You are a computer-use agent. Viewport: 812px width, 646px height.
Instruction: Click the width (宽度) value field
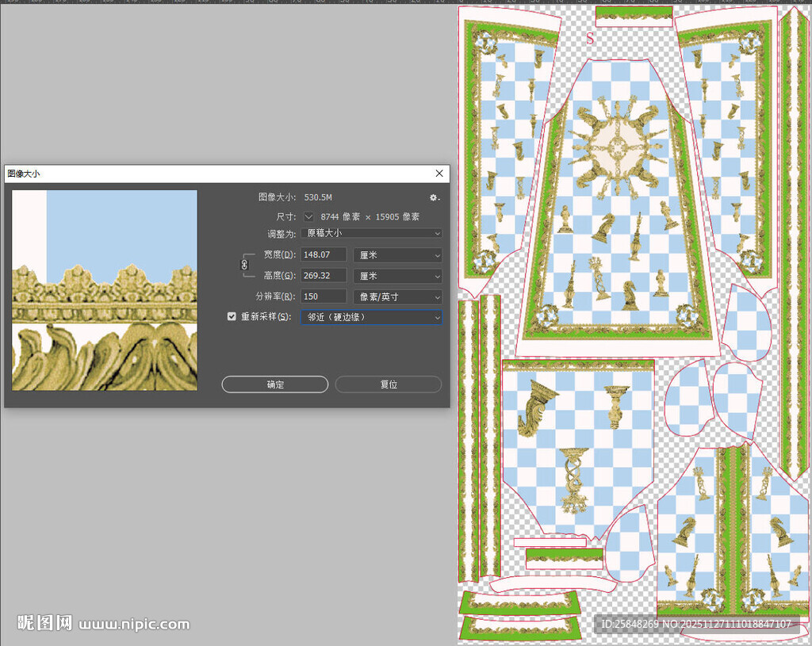(324, 254)
